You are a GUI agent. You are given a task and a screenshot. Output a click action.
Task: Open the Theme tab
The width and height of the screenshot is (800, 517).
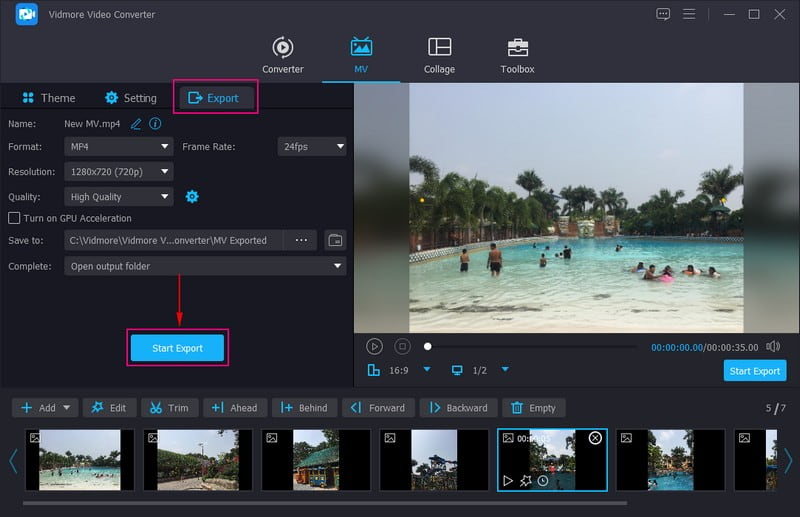click(48, 98)
